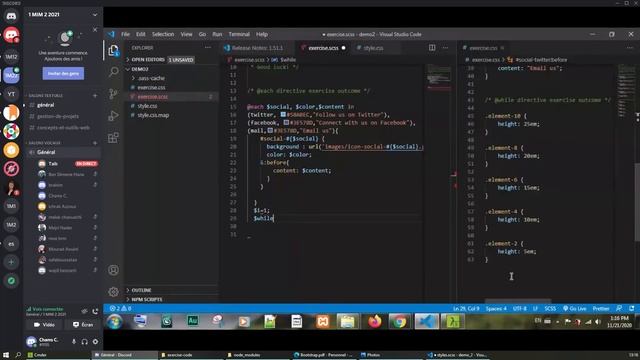Click the Prettier status bar item
The image size is (640, 360).
coord(601,308)
